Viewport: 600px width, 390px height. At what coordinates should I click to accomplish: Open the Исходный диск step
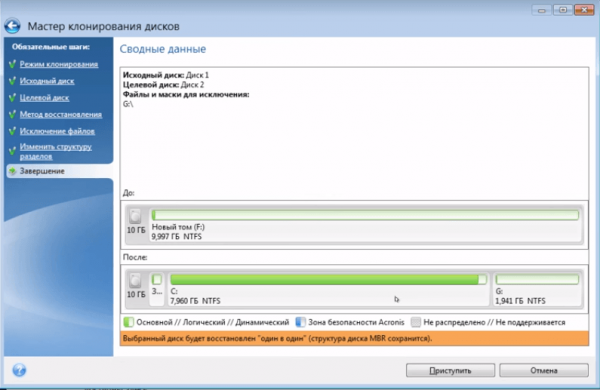(x=47, y=81)
